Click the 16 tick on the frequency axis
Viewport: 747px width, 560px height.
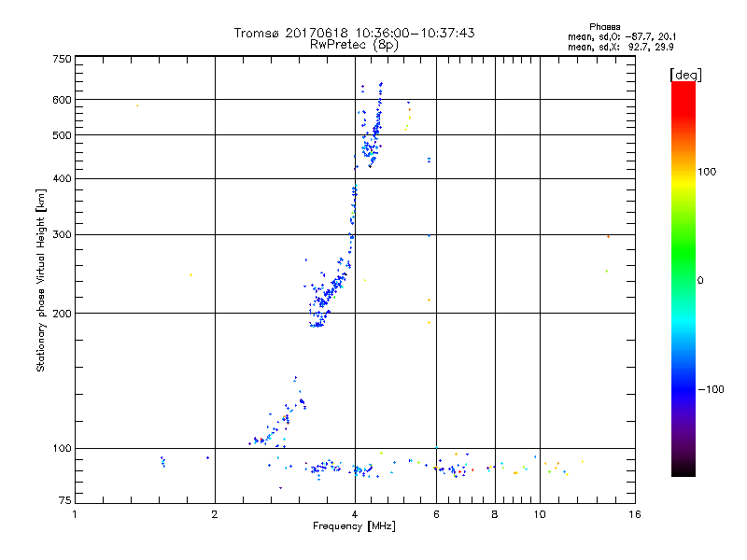(x=634, y=514)
